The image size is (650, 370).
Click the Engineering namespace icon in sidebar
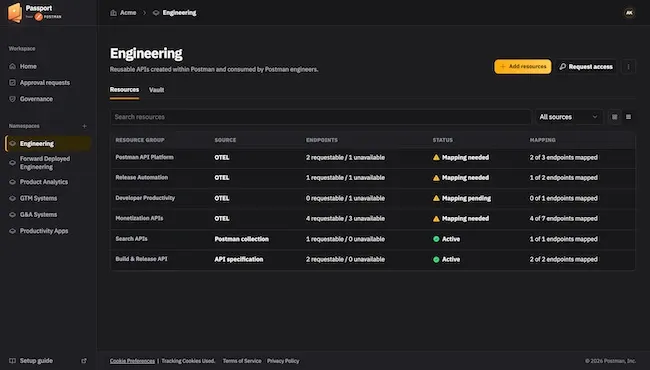[12, 143]
